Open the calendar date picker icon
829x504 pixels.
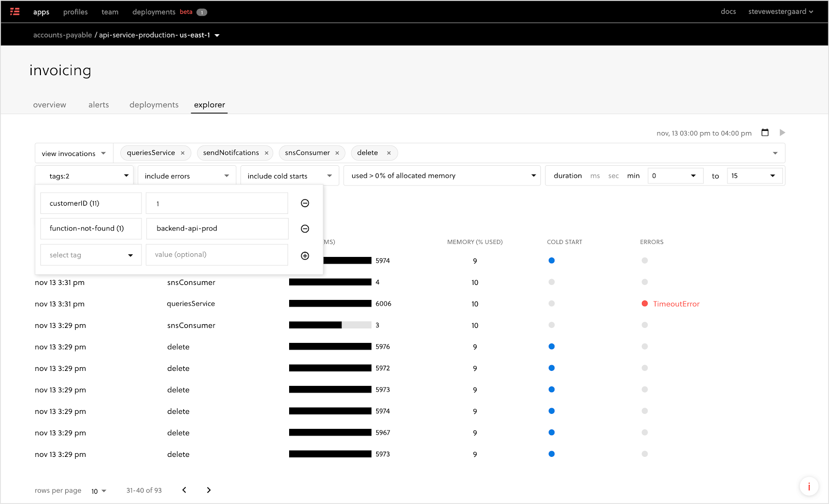pyautogui.click(x=765, y=133)
